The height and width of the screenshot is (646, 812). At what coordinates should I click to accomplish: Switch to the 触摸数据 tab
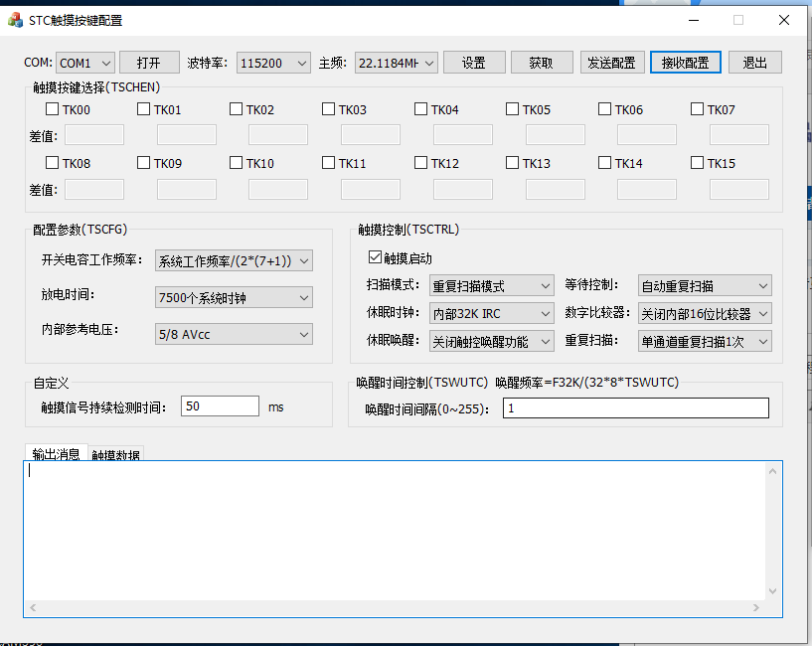point(116,454)
